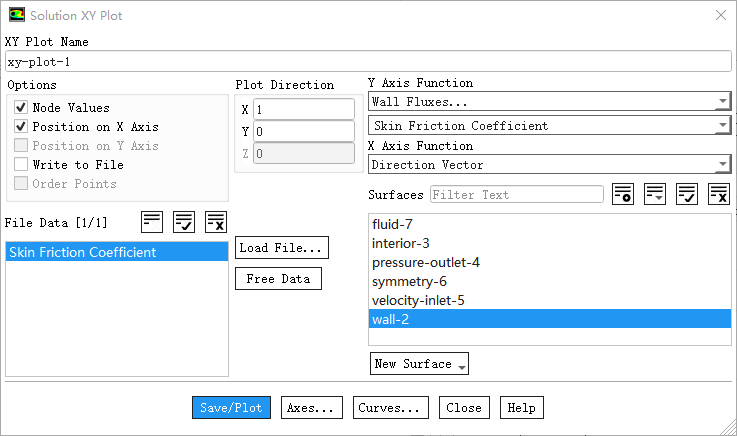Deselect all surfaces with the X icon

tap(719, 194)
